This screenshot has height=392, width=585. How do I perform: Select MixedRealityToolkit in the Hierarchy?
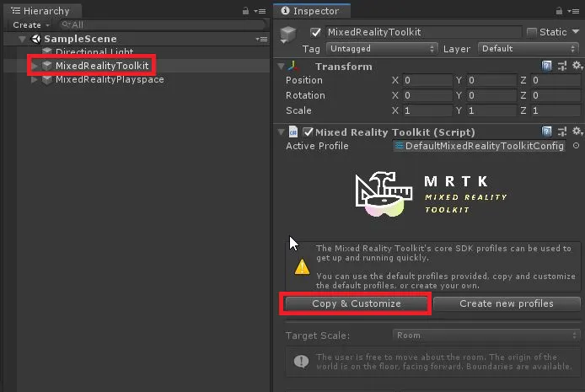click(102, 66)
